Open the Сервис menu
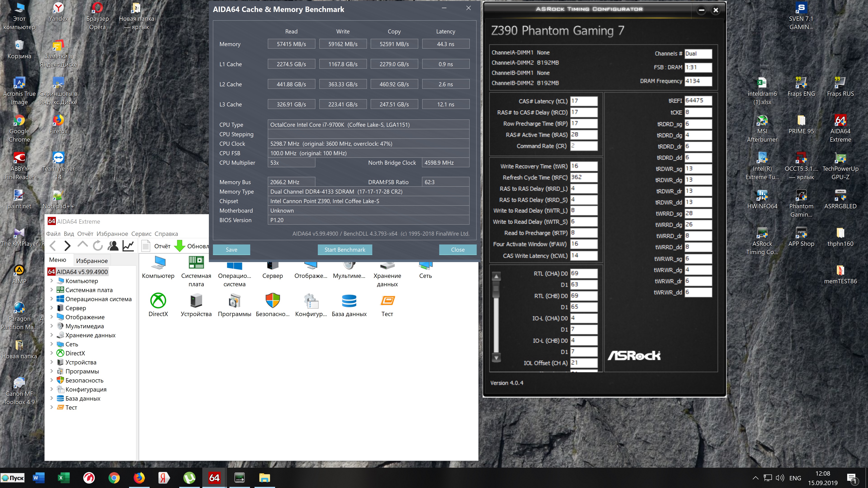 pos(141,234)
